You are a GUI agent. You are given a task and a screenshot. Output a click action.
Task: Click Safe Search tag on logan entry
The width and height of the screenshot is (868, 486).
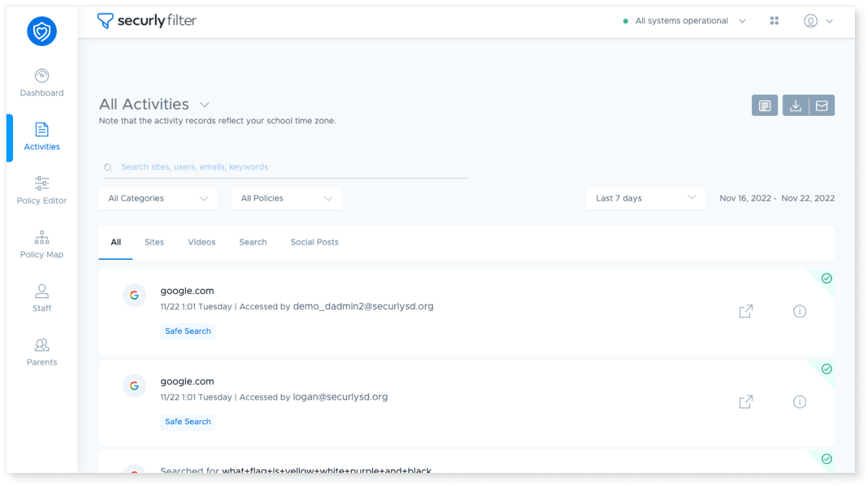[188, 422]
